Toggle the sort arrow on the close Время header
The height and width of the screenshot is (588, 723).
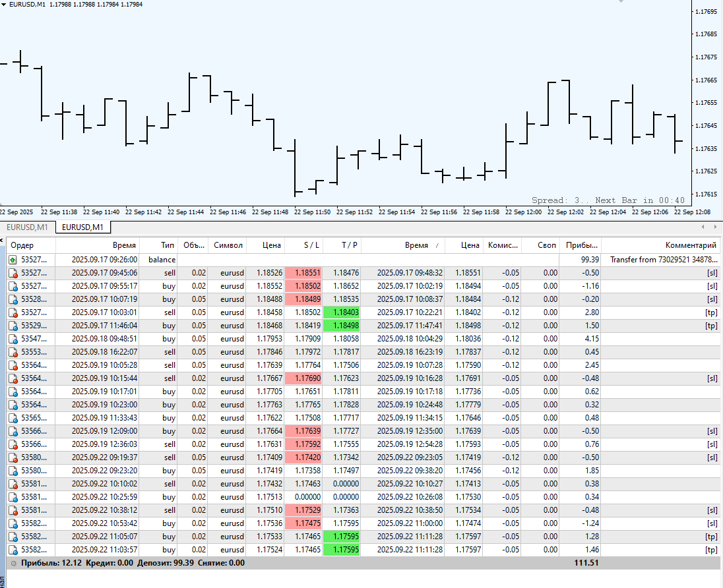click(x=437, y=246)
